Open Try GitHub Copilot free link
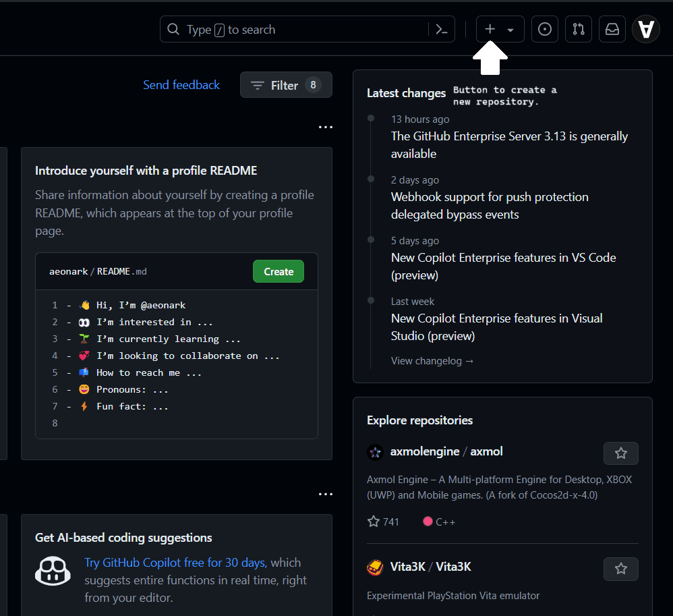Screen dimensions: 673x616 click(x=175, y=563)
